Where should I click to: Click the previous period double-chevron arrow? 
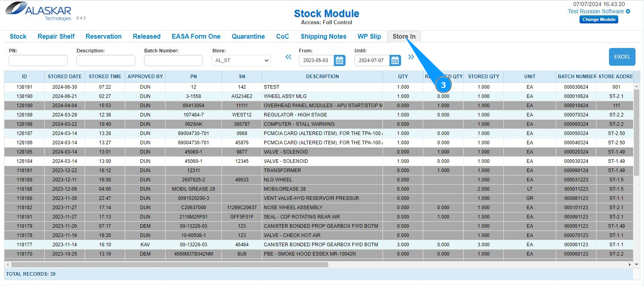click(x=288, y=57)
